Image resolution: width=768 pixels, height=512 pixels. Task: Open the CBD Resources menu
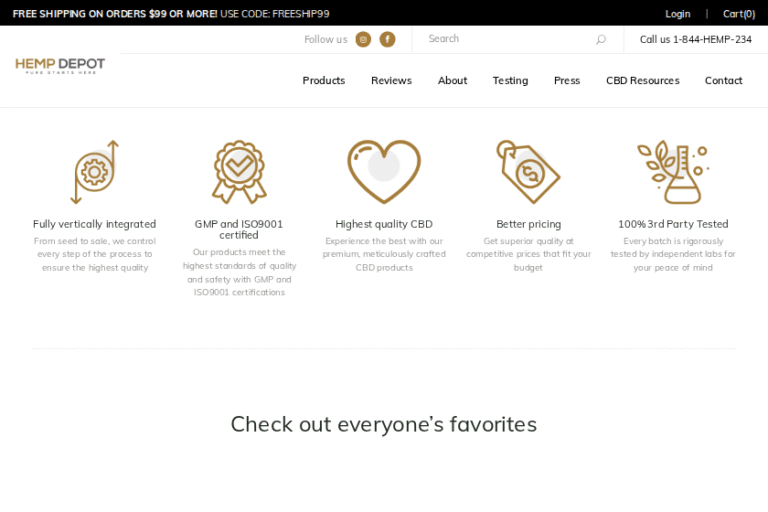coord(642,81)
